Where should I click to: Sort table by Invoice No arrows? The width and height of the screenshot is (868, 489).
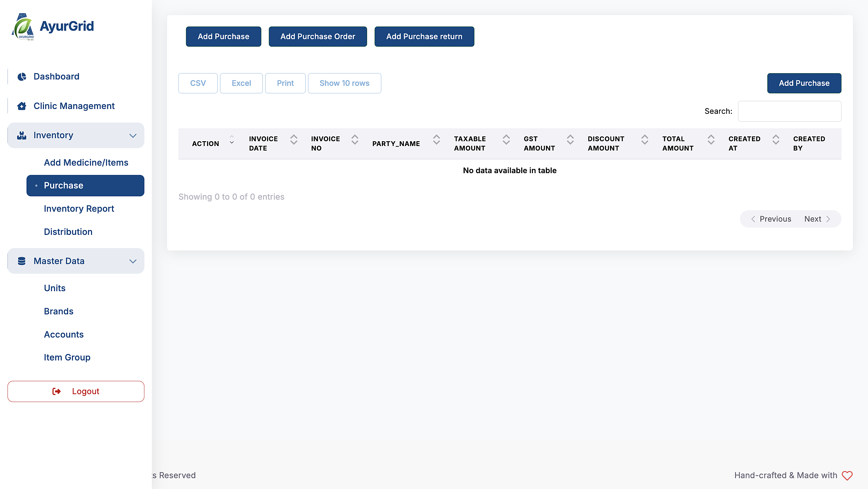point(355,140)
